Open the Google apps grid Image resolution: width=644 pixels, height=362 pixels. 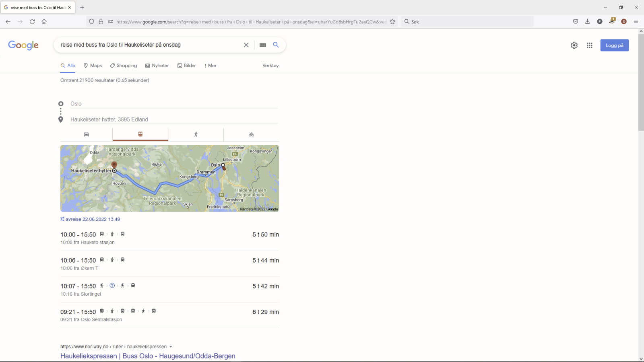(590, 45)
